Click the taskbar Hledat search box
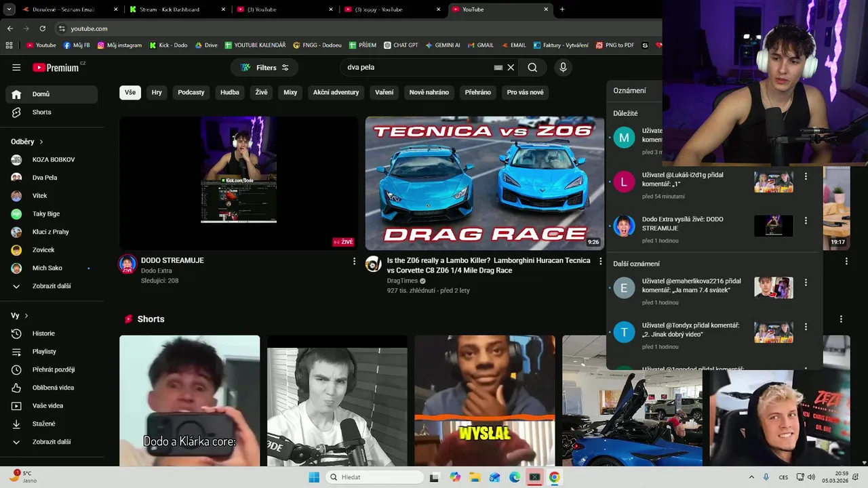Image resolution: width=868 pixels, height=488 pixels. [x=374, y=477]
